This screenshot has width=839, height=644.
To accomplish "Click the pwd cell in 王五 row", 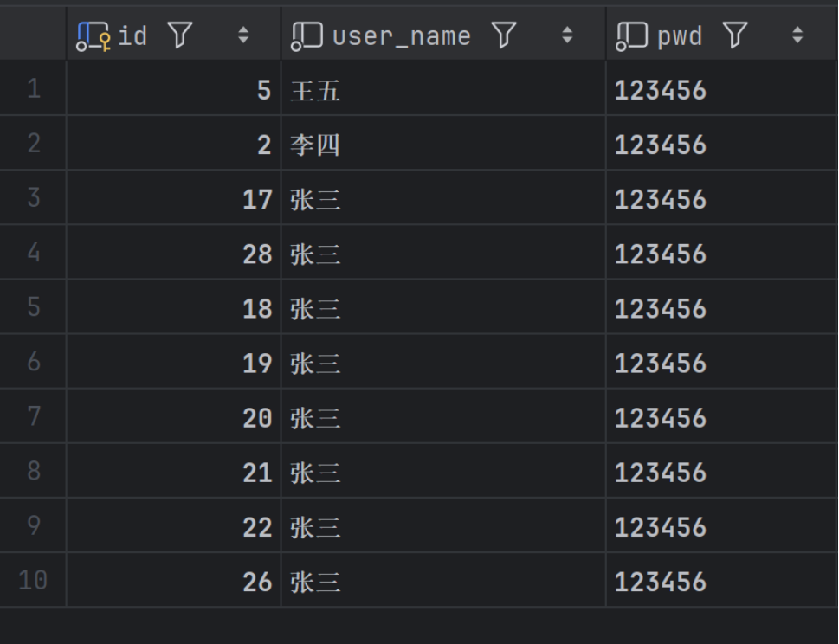I will pos(722,89).
